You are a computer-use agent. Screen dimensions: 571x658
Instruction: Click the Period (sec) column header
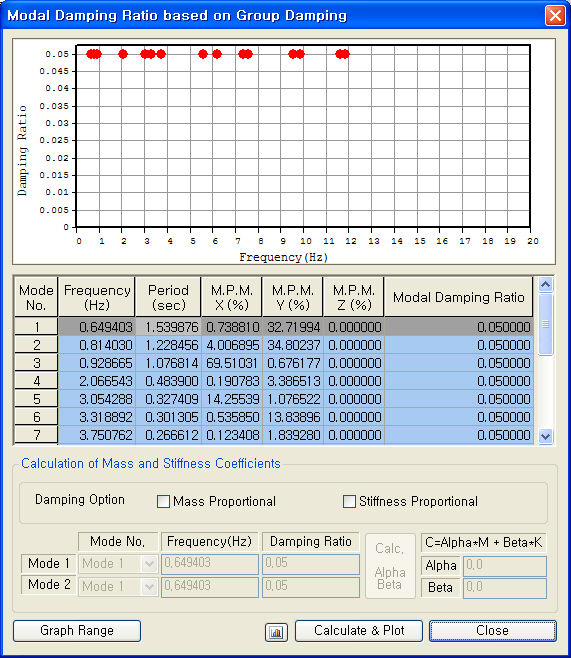click(x=168, y=297)
